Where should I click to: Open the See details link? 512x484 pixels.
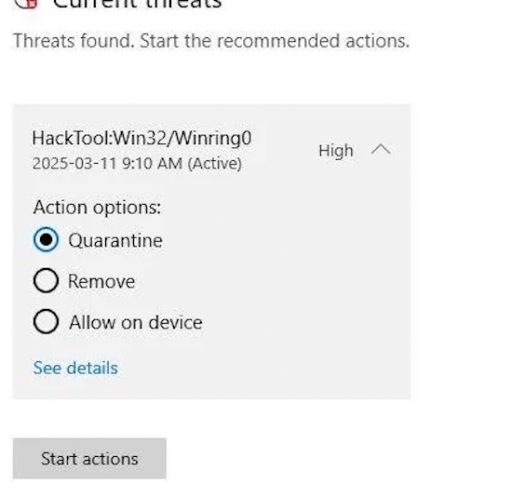[76, 368]
